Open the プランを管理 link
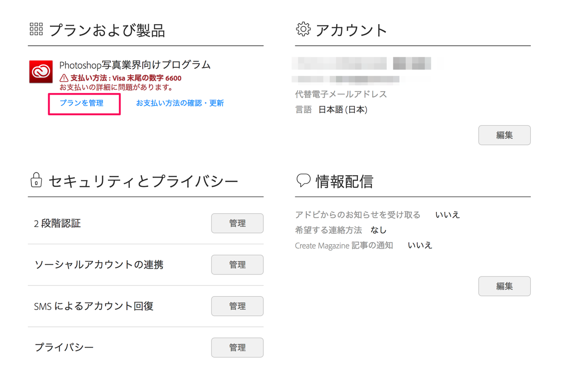This screenshot has width=577, height=392. pos(81,103)
